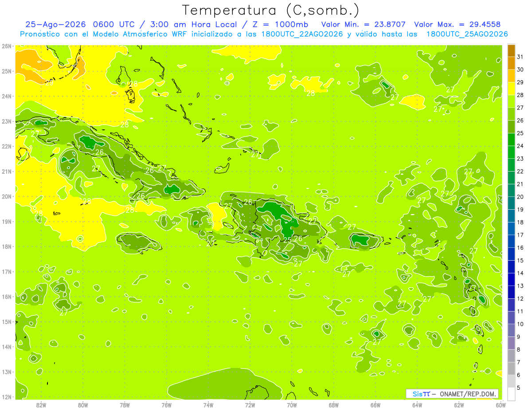Click the longitude axis label "72W"
This screenshot has width=532, height=411.
pos(250,405)
